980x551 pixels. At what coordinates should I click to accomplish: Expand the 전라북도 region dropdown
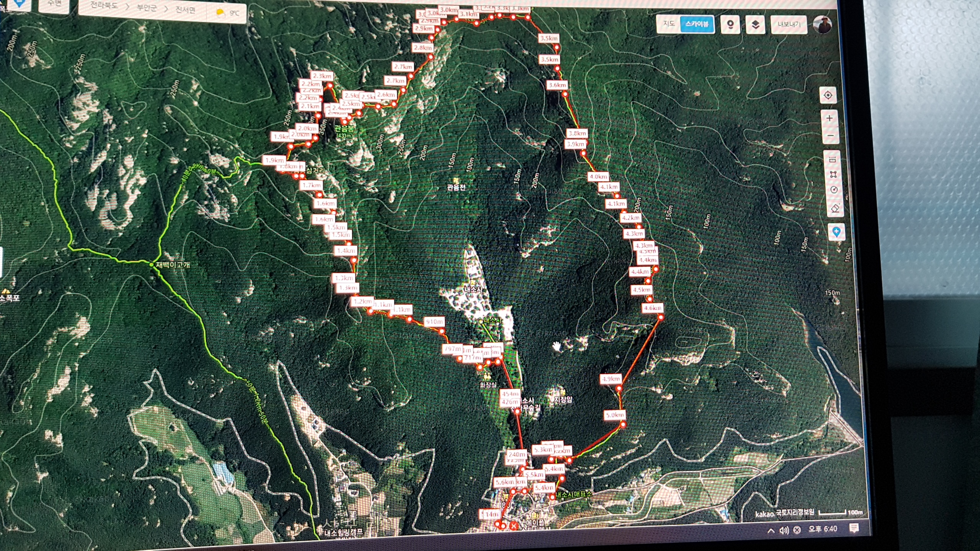tap(104, 6)
